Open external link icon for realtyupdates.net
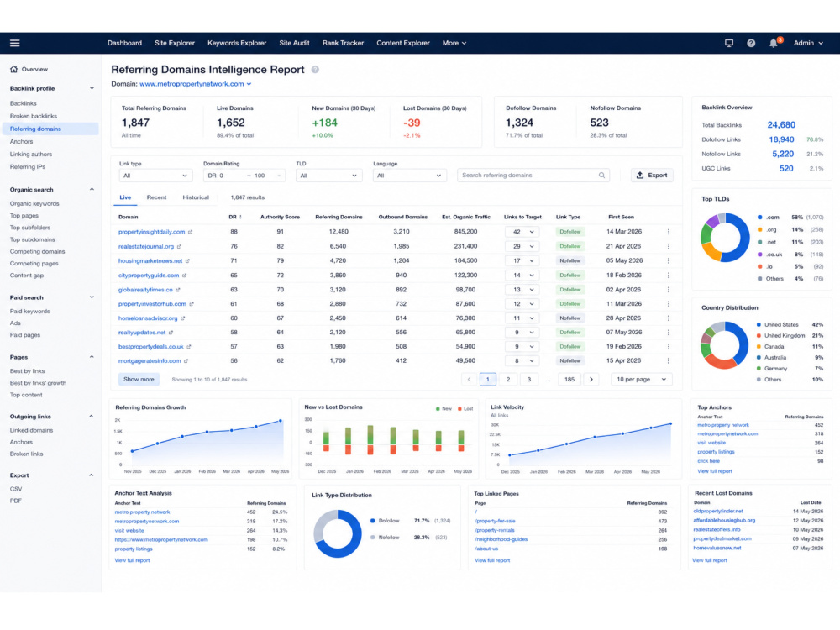 (x=171, y=333)
